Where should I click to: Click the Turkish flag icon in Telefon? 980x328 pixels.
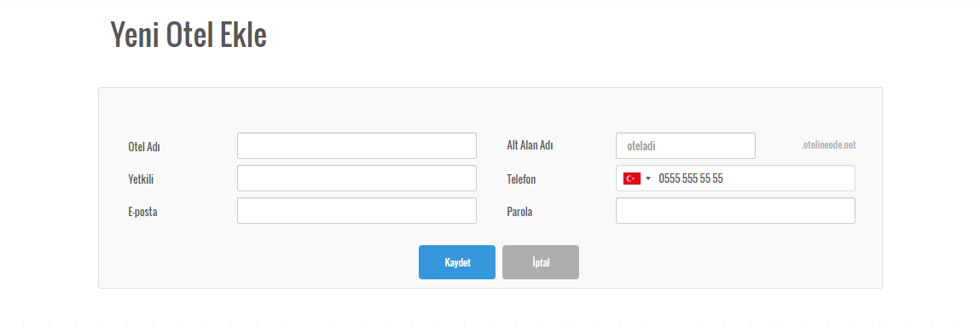[x=632, y=179]
